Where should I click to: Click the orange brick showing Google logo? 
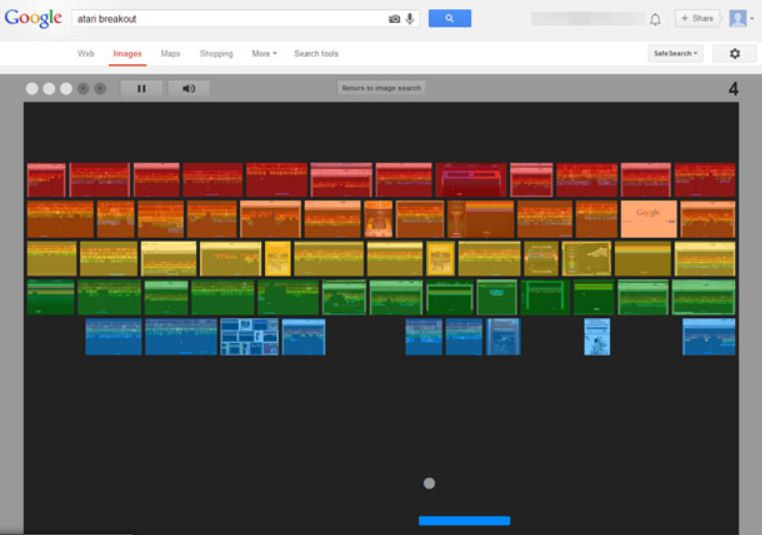(x=648, y=219)
